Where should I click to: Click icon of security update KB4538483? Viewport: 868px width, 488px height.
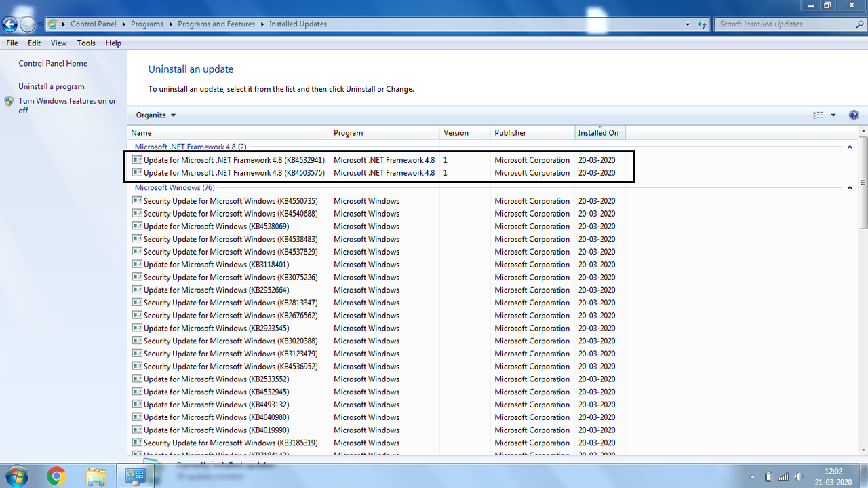(137, 239)
